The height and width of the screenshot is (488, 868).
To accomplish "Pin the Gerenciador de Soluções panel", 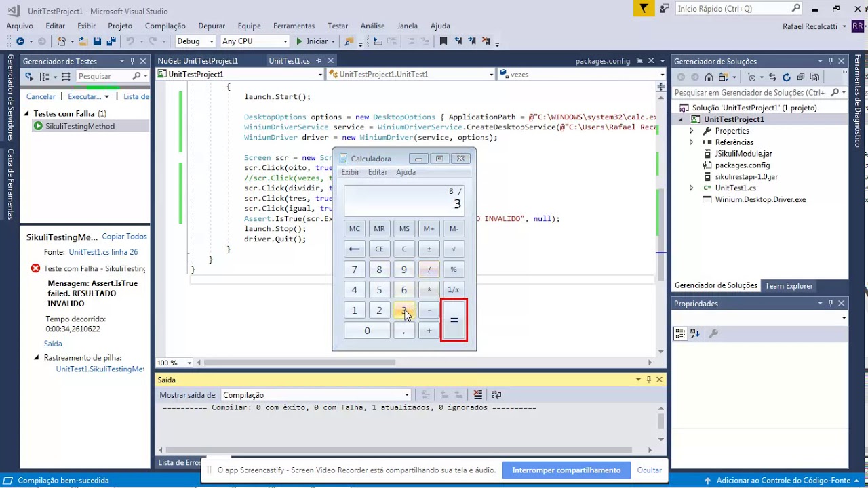I will (831, 61).
